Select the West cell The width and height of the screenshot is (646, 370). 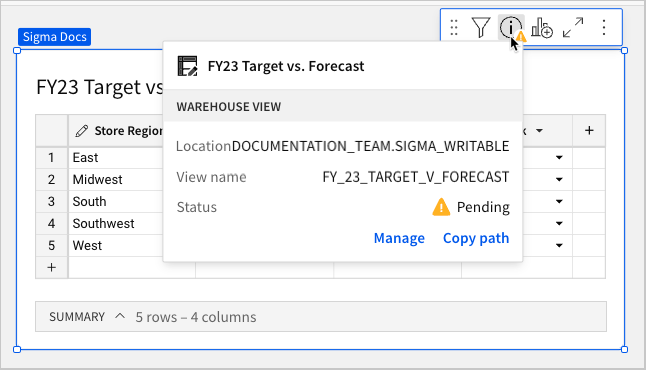tap(116, 246)
